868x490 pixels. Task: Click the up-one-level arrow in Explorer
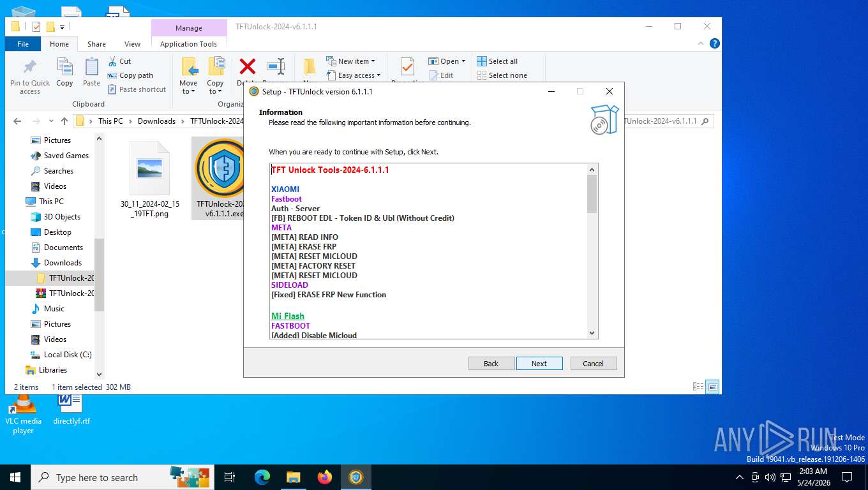[x=64, y=121]
